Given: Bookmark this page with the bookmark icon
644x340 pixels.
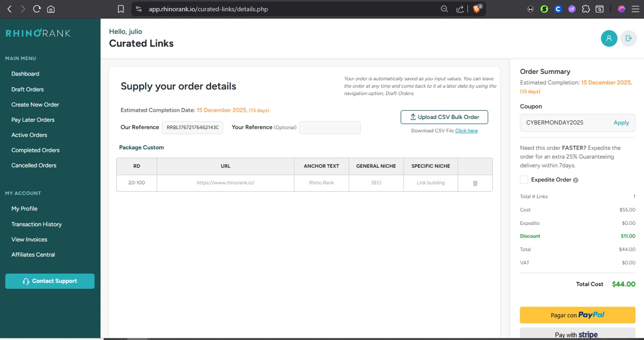Looking at the screenshot, I should point(121,9).
